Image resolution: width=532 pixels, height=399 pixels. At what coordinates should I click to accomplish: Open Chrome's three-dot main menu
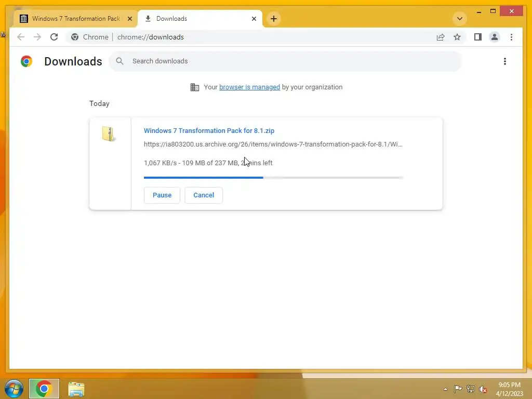pyautogui.click(x=511, y=37)
